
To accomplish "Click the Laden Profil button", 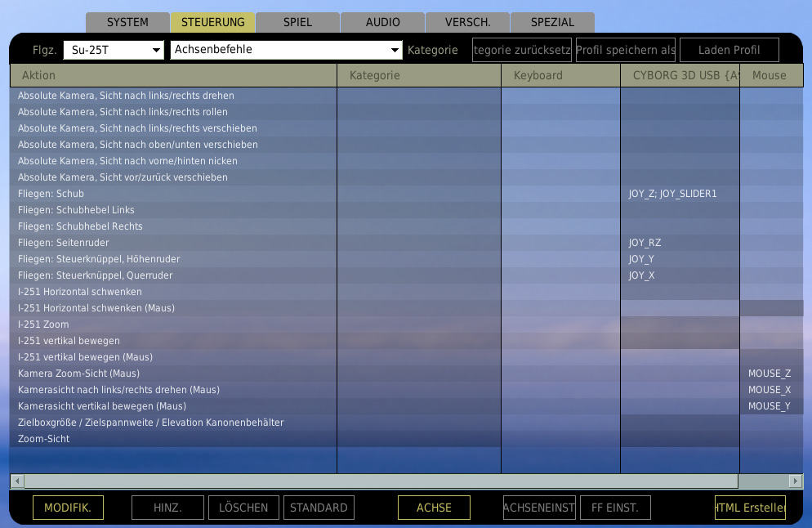I will (729, 50).
